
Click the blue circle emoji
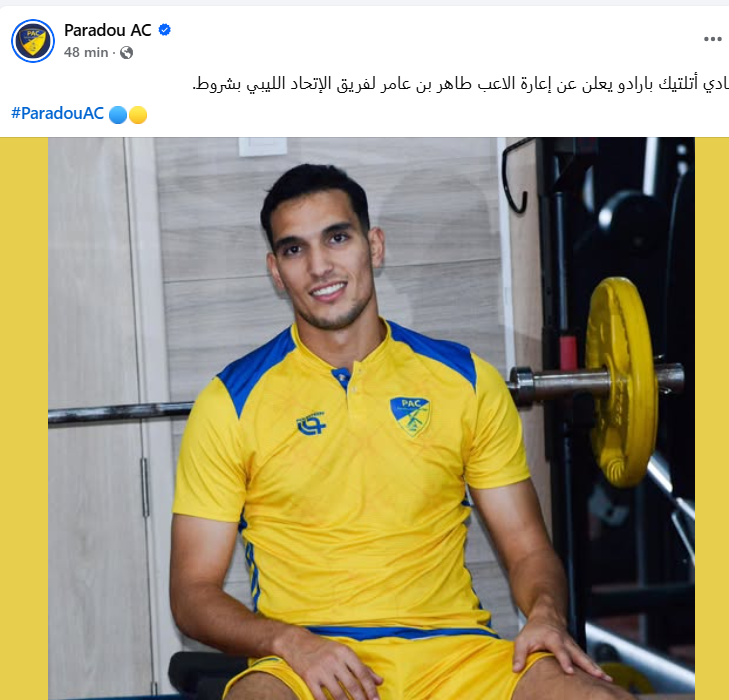pos(118,114)
